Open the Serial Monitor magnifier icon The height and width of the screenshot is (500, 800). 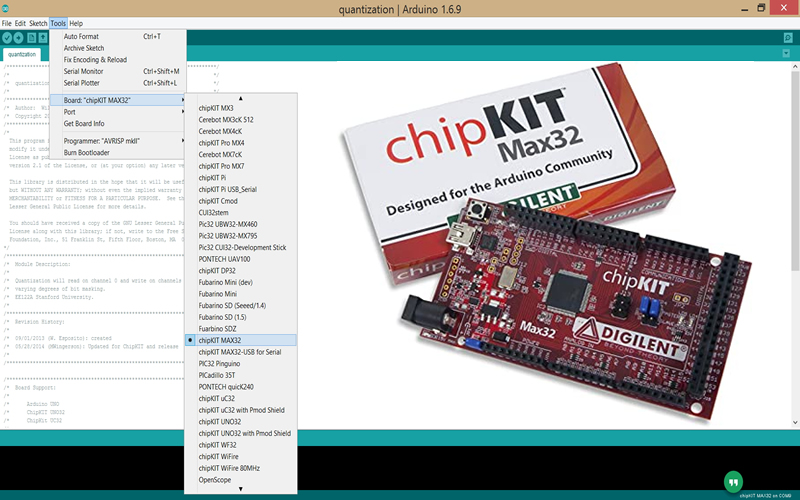(788, 38)
